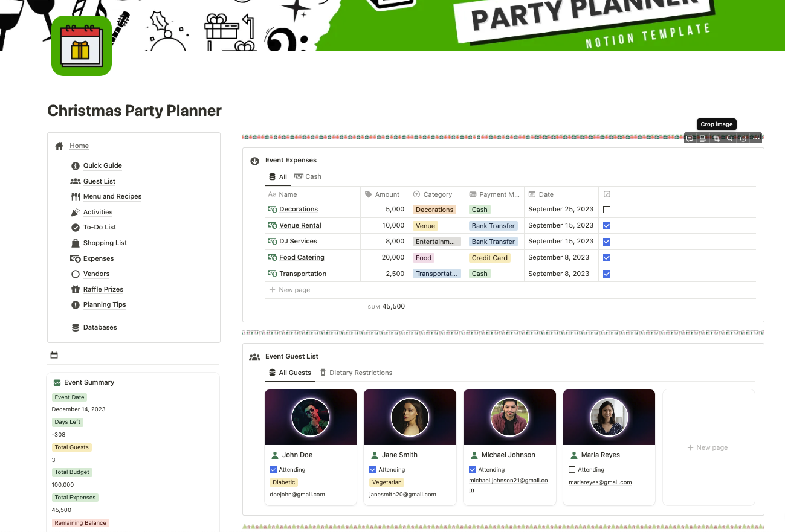Click the crop image icon
The image size is (785, 532).
pos(716,138)
